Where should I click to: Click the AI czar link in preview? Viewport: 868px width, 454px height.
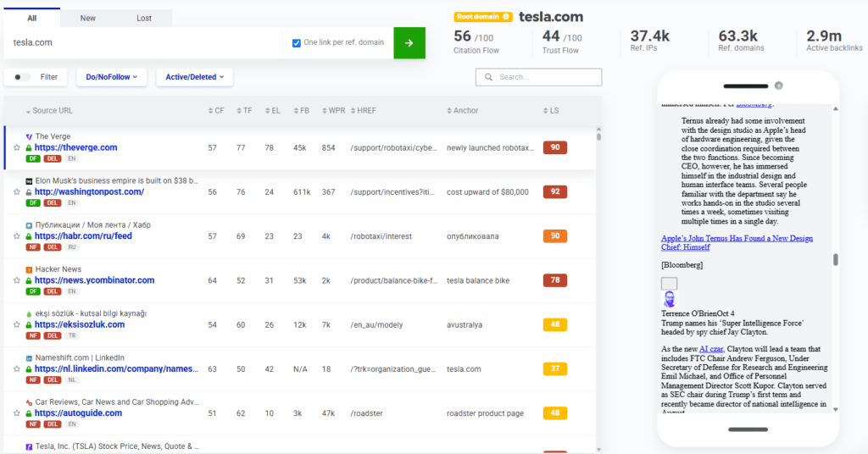[711, 349]
